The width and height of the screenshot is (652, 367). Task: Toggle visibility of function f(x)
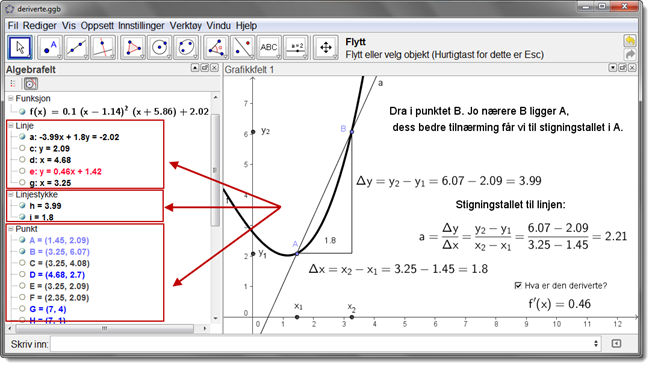[22, 111]
